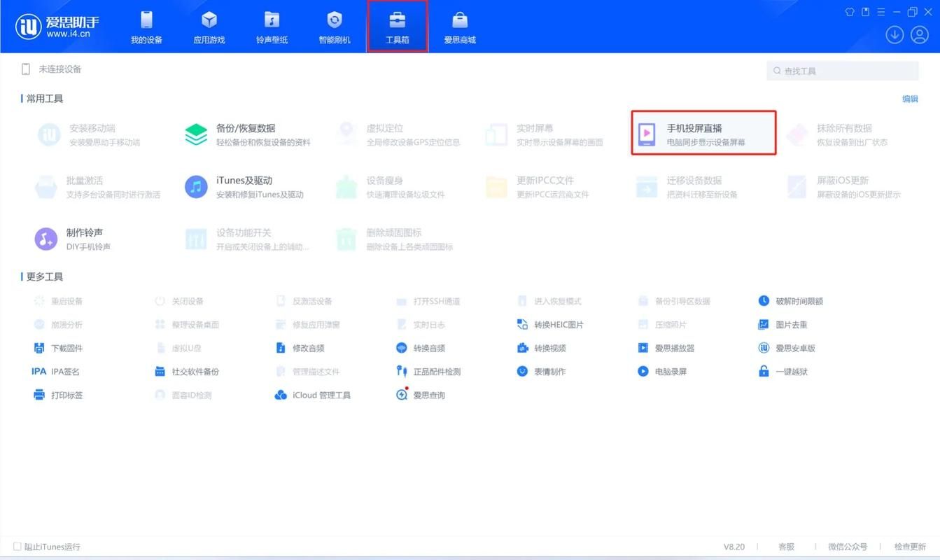Viewport: 940px width, 560px height.
Task: Click the 客服 link in status bar
Action: pos(786,547)
